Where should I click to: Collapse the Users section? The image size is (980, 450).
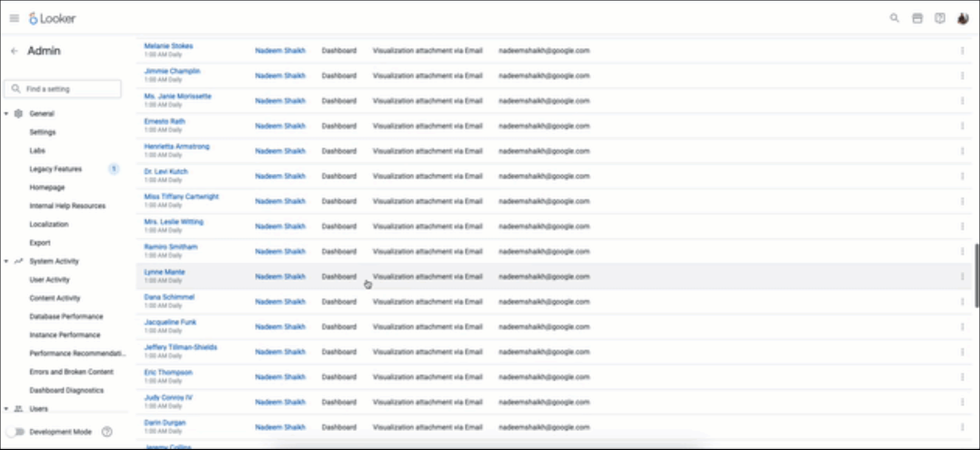coord(6,409)
